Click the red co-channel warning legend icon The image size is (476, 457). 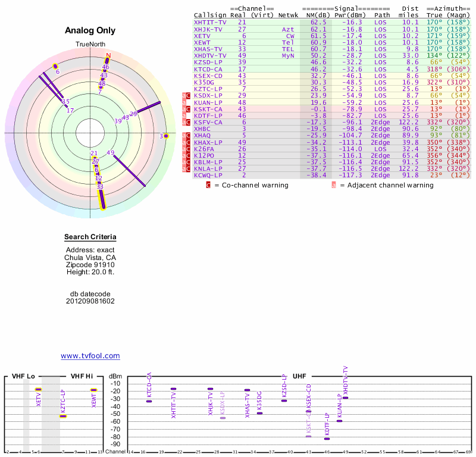(208, 185)
